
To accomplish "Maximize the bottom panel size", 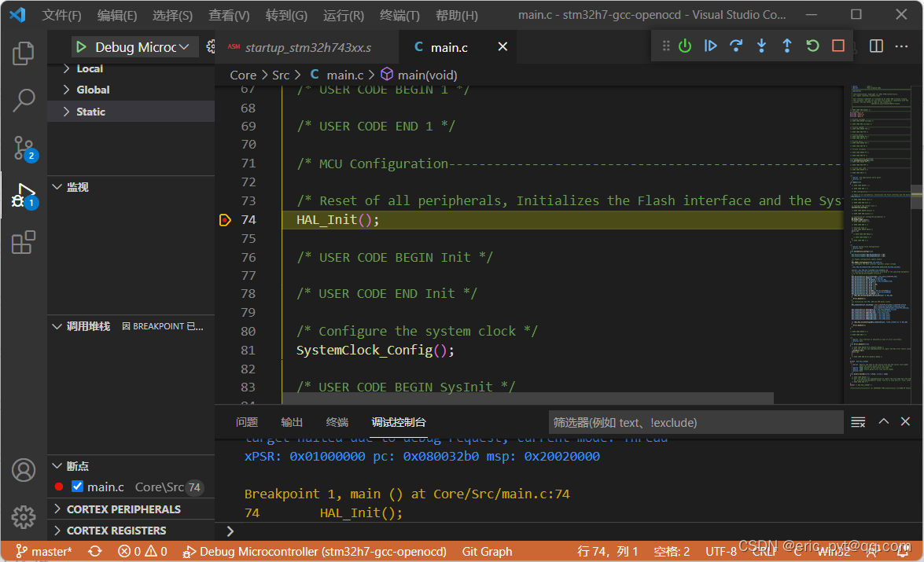I will [x=883, y=422].
